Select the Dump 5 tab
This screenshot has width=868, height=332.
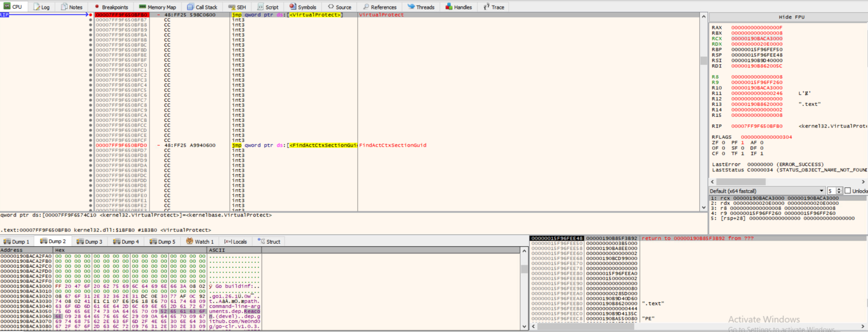coord(162,241)
